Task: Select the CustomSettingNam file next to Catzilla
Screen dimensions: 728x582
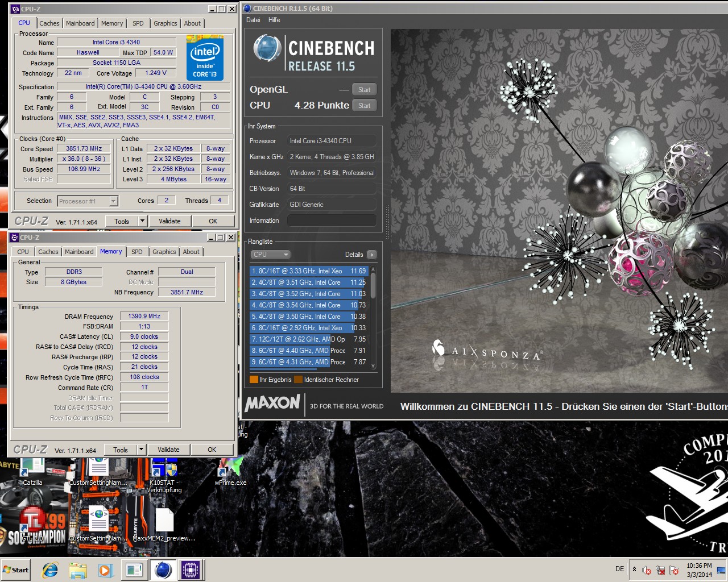Action: coord(98,472)
